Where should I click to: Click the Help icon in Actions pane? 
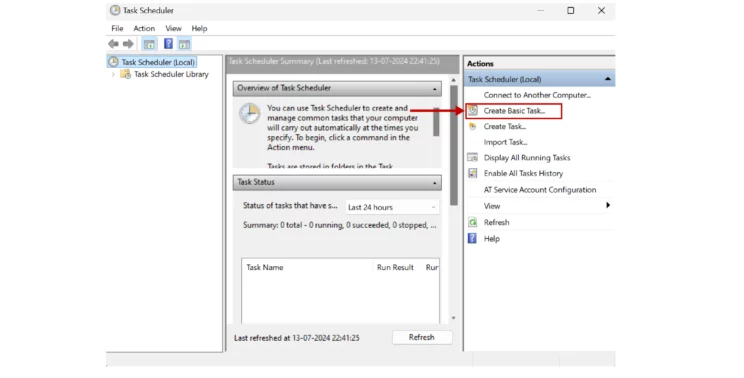pos(472,238)
